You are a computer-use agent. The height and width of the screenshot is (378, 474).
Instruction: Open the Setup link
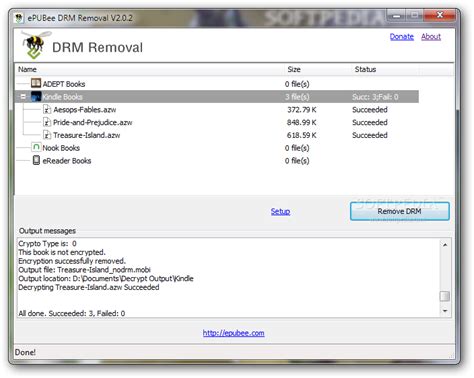280,211
